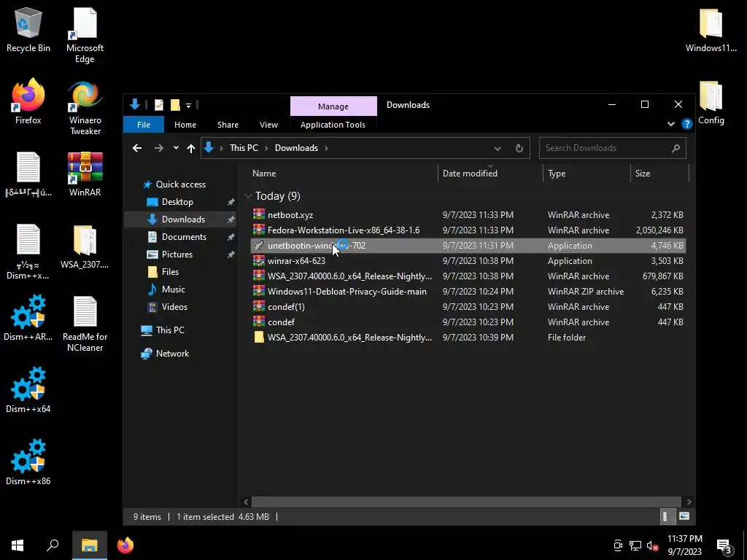
Task: Select the WSA_2307 File folder row
Action: 468,337
